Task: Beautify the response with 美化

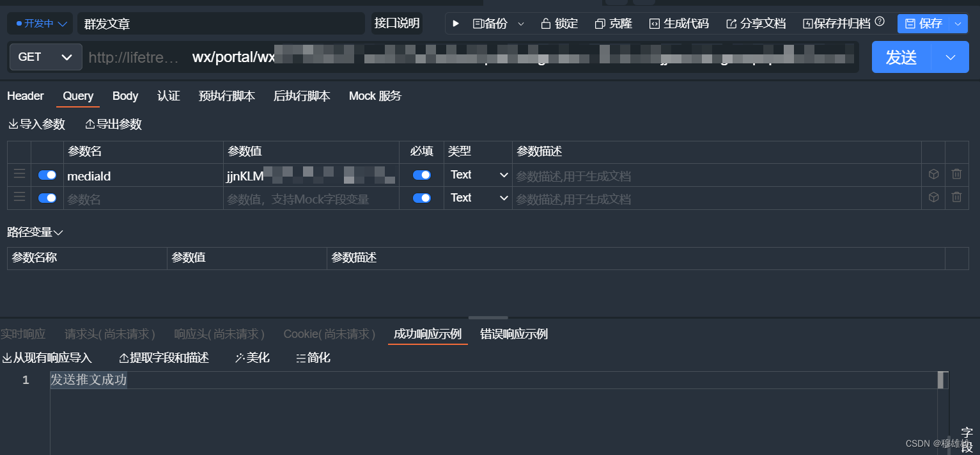Action: [252, 358]
